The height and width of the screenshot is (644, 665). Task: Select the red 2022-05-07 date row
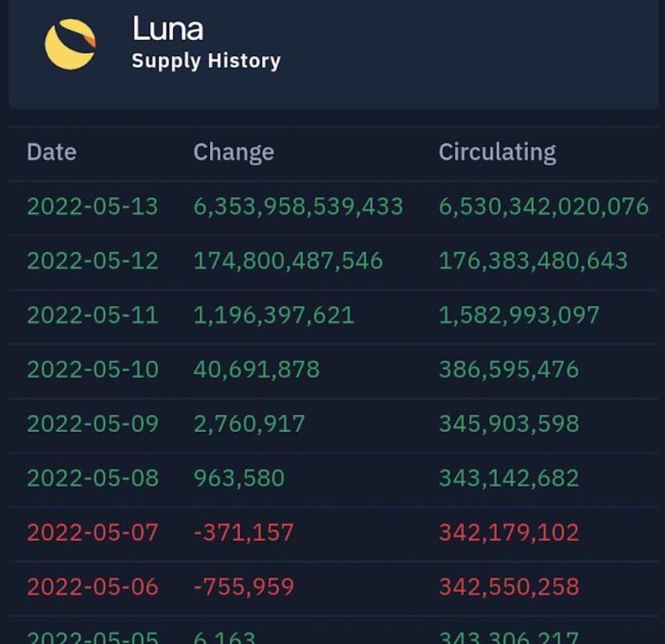92,533
